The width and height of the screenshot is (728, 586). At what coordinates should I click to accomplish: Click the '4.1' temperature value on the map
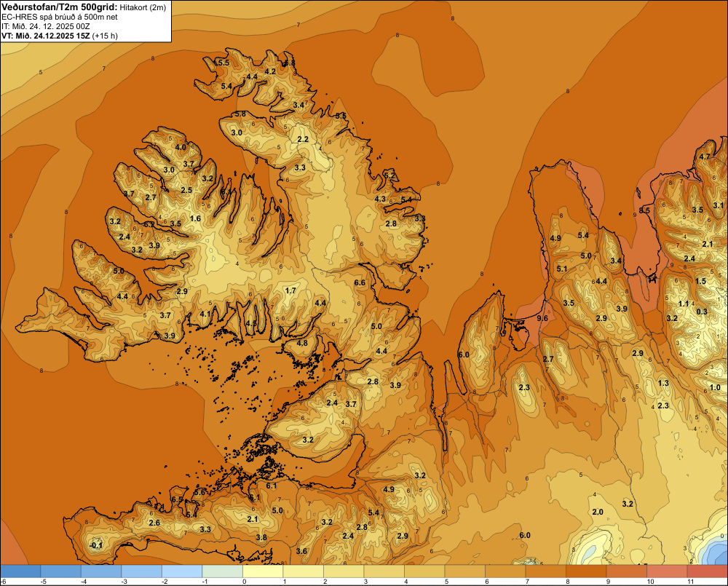(205, 314)
